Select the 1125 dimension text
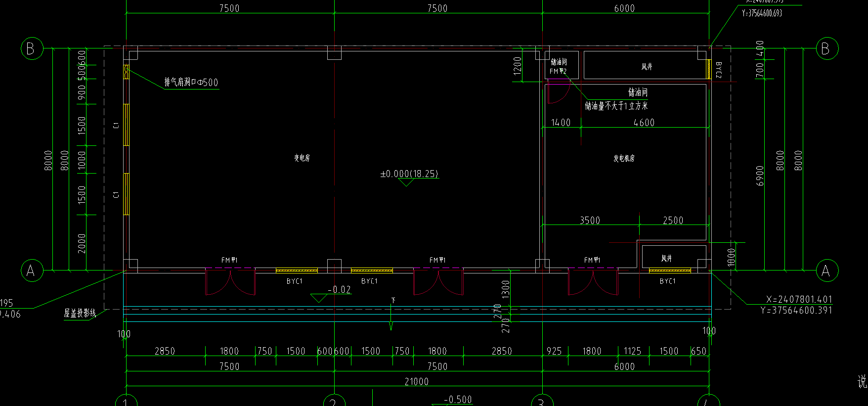Viewport: 868px width, 406px height. pyautogui.click(x=632, y=351)
